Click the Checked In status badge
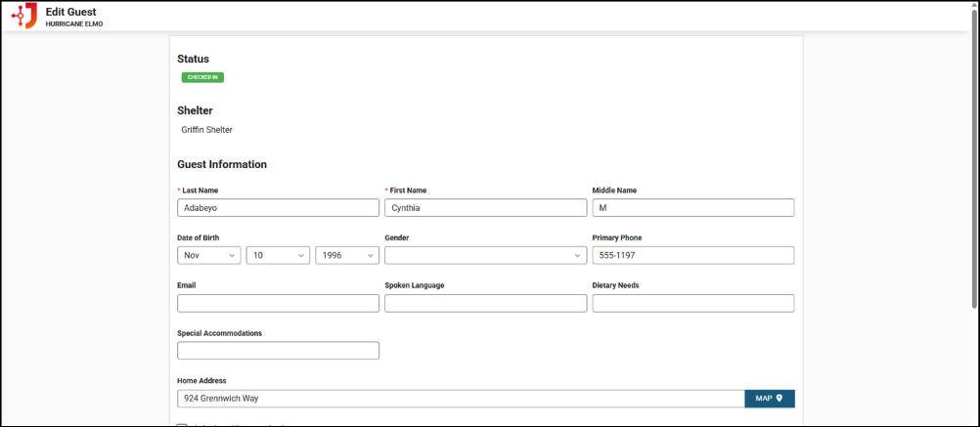The height and width of the screenshot is (427, 980). tap(202, 77)
